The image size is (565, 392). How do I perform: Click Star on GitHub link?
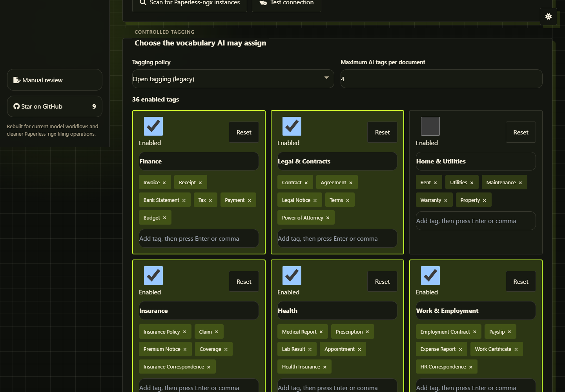[55, 107]
